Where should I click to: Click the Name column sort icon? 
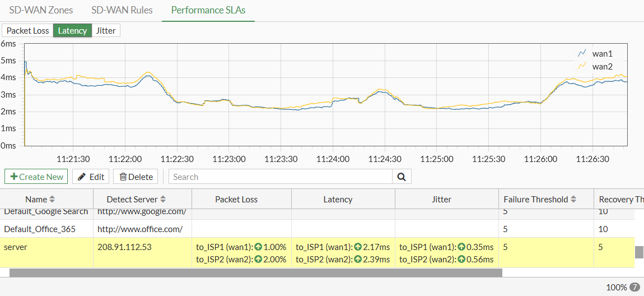[53, 200]
